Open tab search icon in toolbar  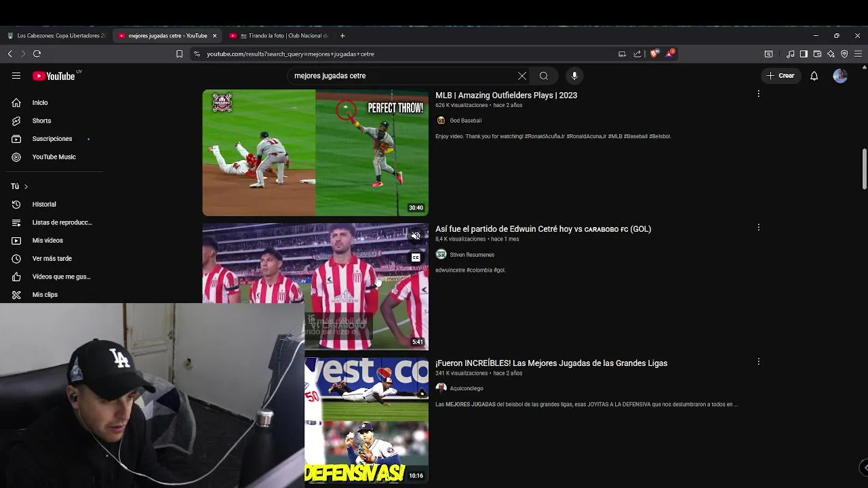[x=768, y=54]
